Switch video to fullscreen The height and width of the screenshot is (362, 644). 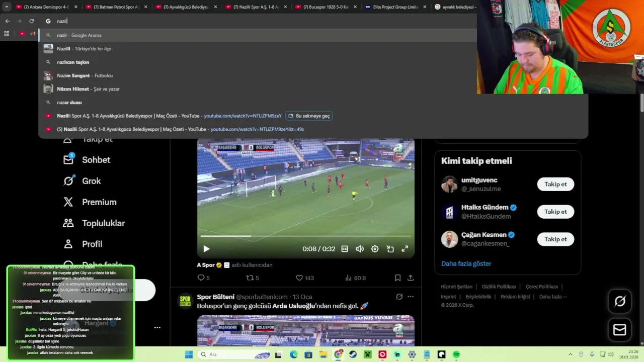pos(405,249)
